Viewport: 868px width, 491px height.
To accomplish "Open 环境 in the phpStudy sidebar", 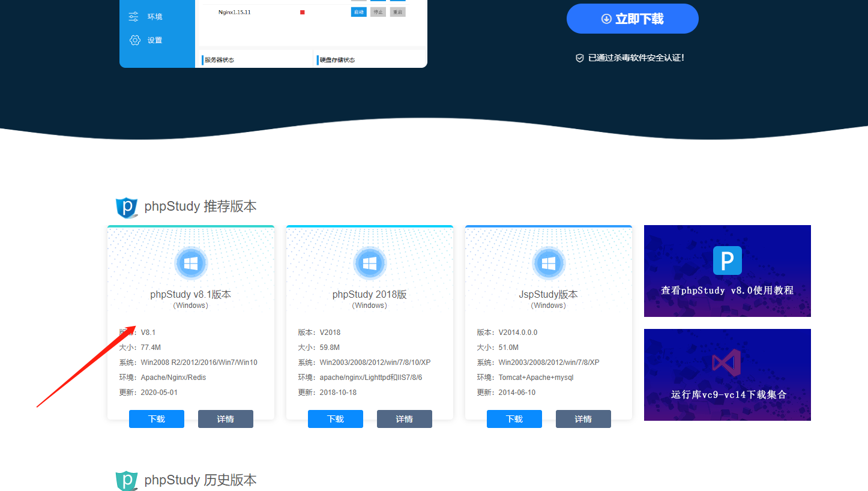I will 155,17.
